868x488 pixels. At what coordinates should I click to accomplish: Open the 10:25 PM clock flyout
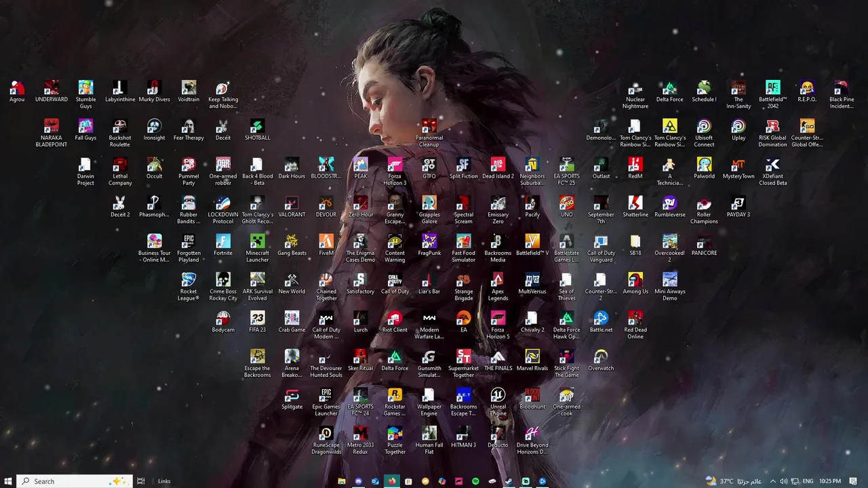point(830,481)
